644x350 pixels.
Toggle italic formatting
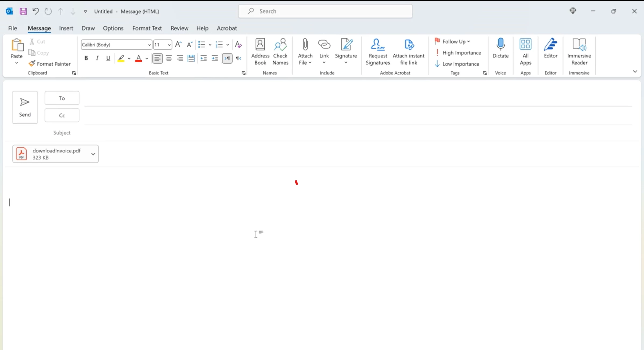click(97, 58)
